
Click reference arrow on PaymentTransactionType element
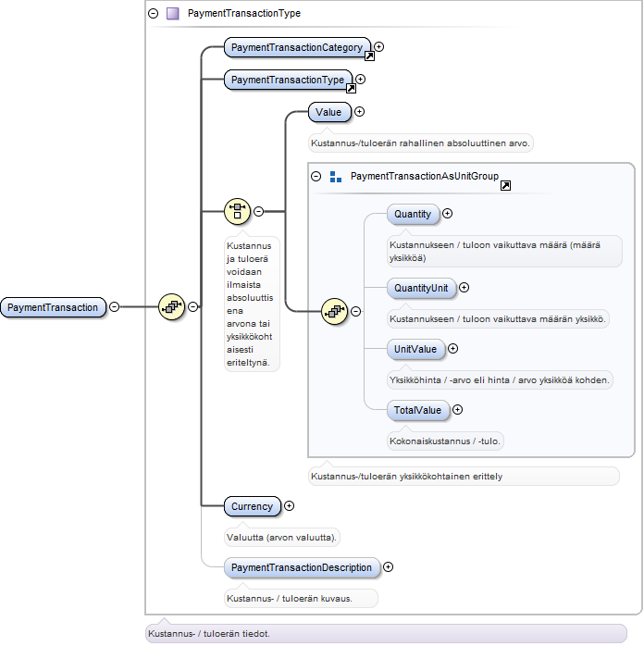pos(351,89)
